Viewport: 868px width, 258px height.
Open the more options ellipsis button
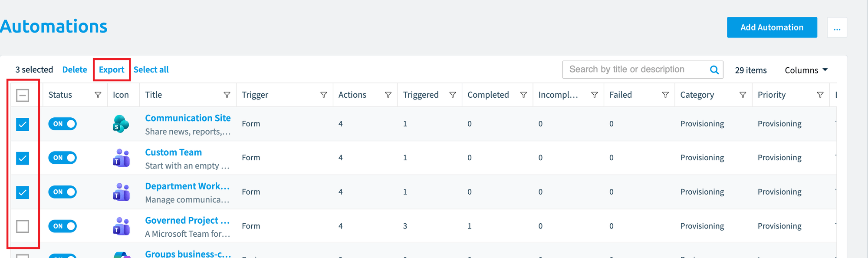[x=837, y=27]
